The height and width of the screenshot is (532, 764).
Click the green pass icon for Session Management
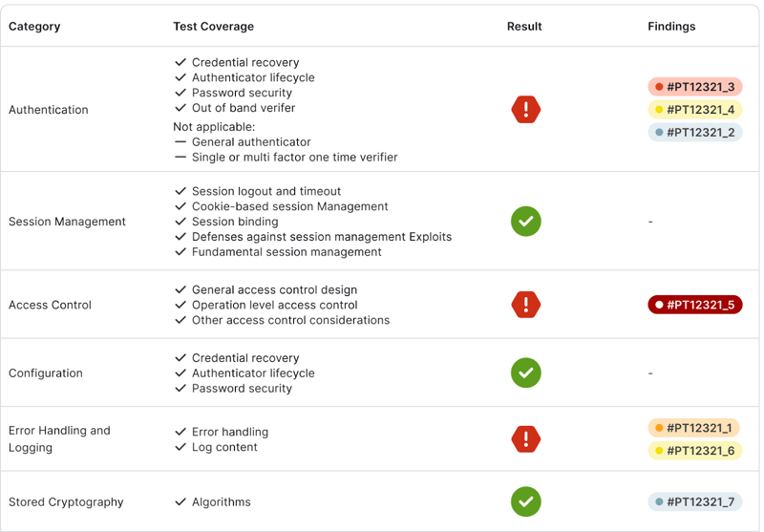click(x=526, y=222)
